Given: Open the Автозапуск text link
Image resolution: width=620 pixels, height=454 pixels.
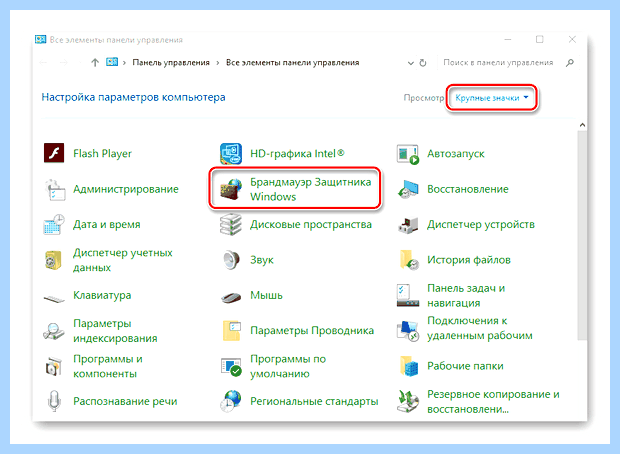Looking at the screenshot, I should pyautogui.click(x=456, y=154).
